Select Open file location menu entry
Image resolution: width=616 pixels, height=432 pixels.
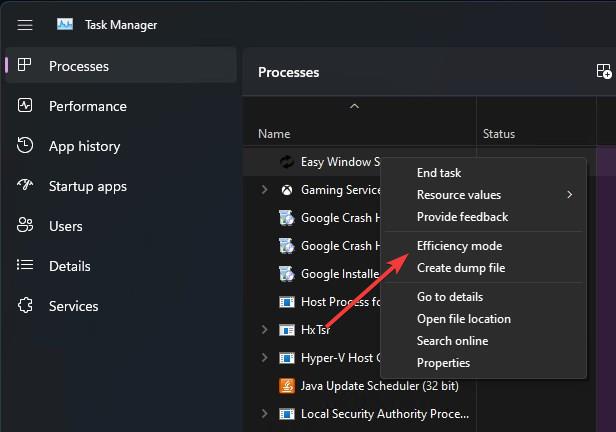click(464, 319)
